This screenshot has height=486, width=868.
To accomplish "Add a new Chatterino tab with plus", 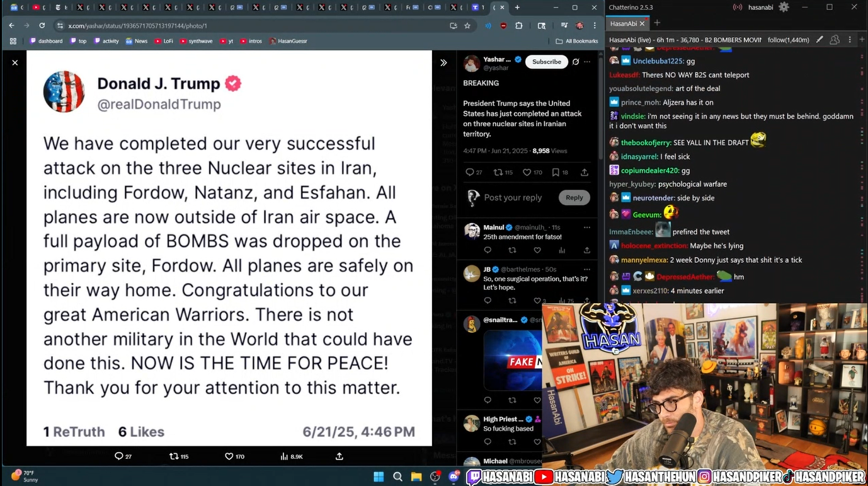I will tap(657, 23).
